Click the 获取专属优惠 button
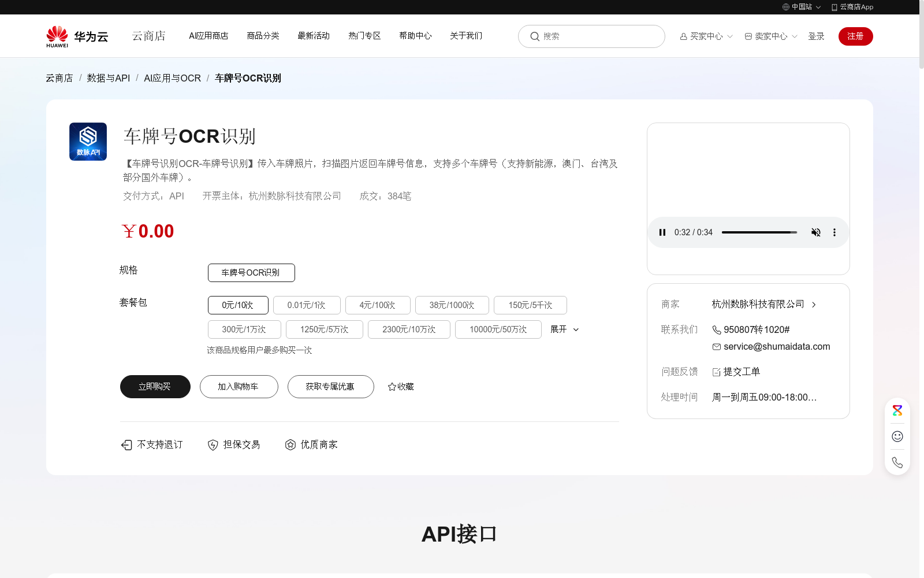The image size is (924, 578). 331,387
